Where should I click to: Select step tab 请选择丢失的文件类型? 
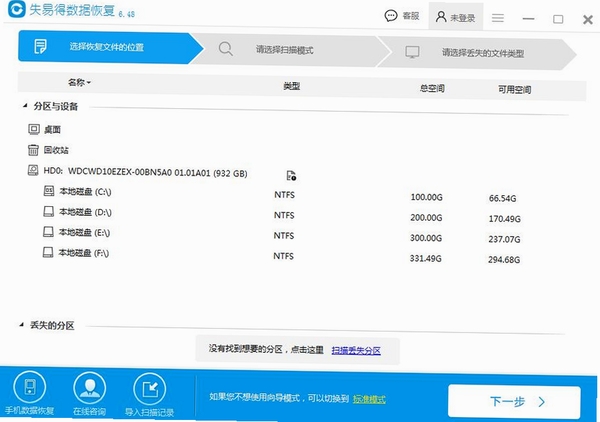coord(476,53)
